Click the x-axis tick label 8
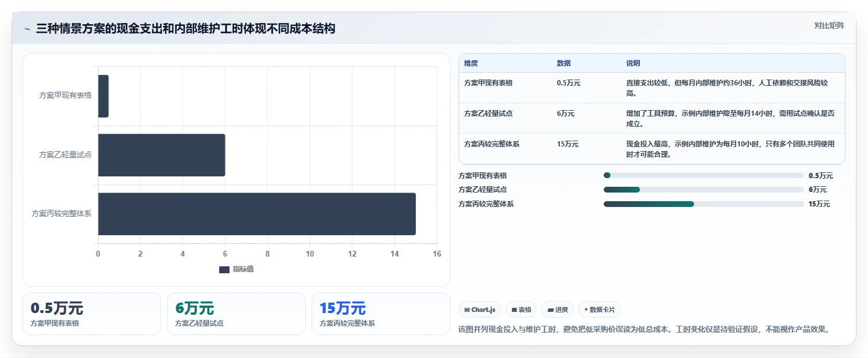 (x=267, y=254)
